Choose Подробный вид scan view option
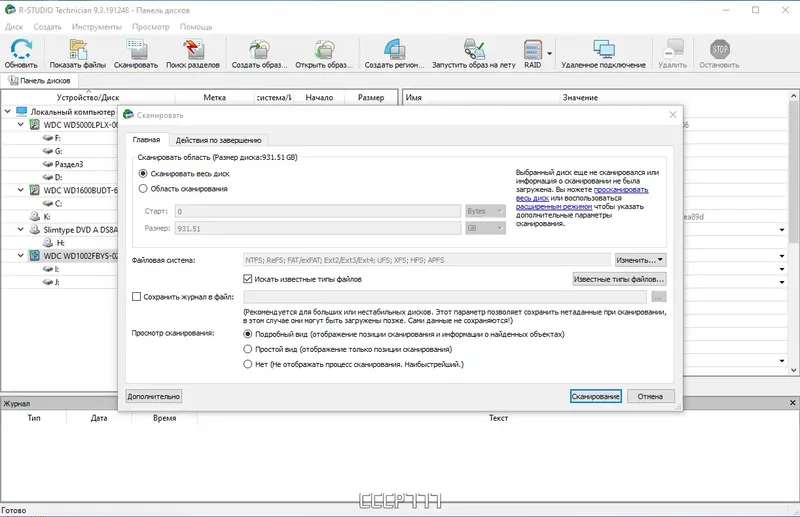Screen dimensions: 800x517 point(248,334)
